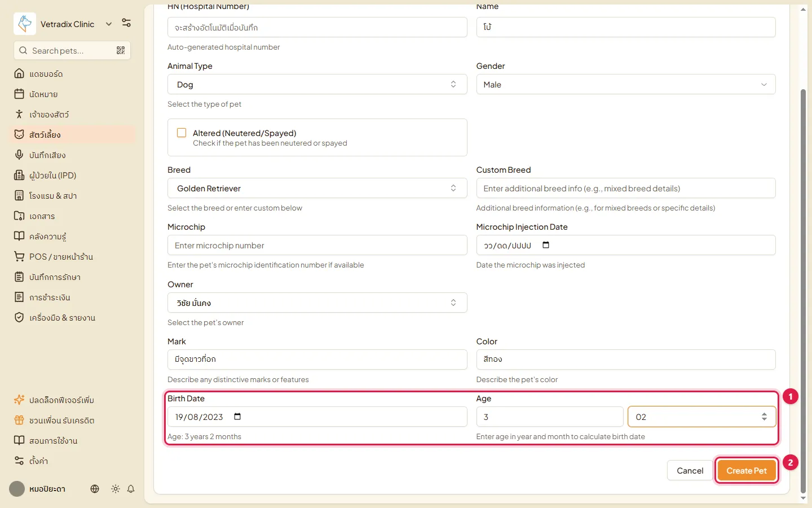The width and height of the screenshot is (812, 508).
Task: Open ตั้งค่า settings in sidebar
Action: [72, 461]
